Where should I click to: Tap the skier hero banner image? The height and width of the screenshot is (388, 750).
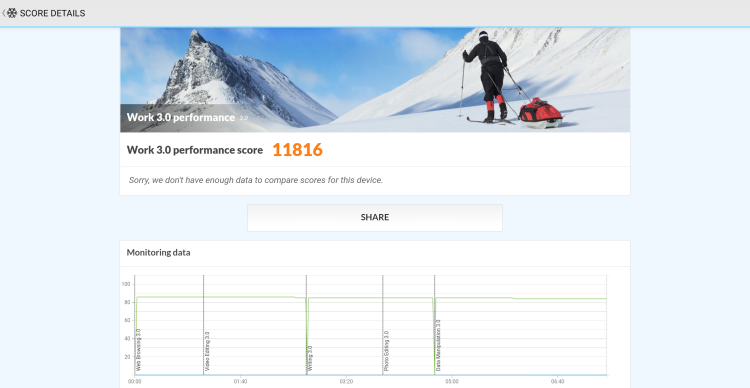pos(375,80)
